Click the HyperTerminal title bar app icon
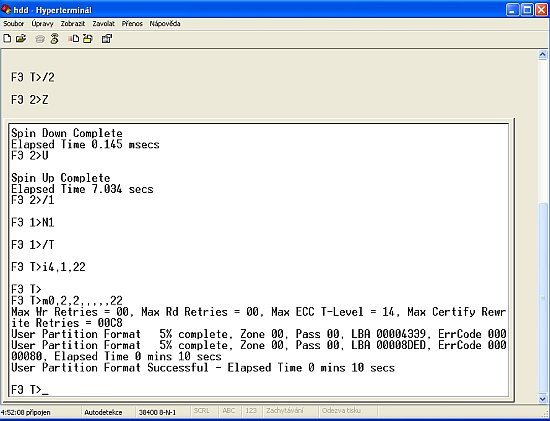The width and height of the screenshot is (550, 421). pos(6,9)
